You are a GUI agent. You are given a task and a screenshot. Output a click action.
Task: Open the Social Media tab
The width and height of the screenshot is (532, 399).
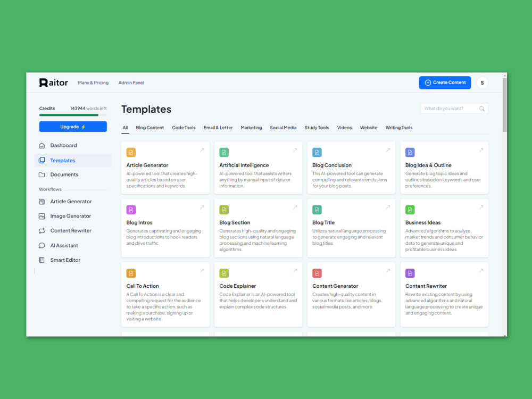283,128
